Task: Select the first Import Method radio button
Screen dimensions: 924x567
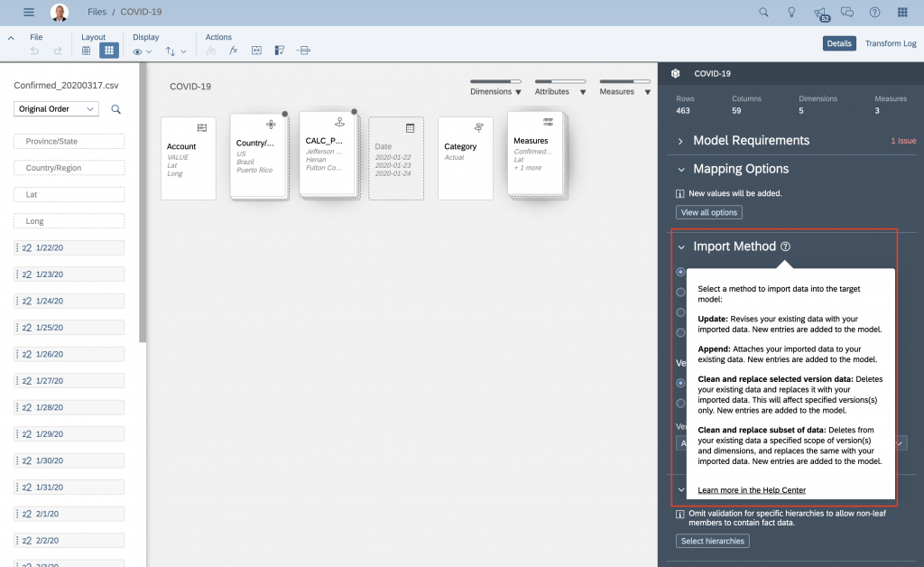Action: [x=680, y=272]
